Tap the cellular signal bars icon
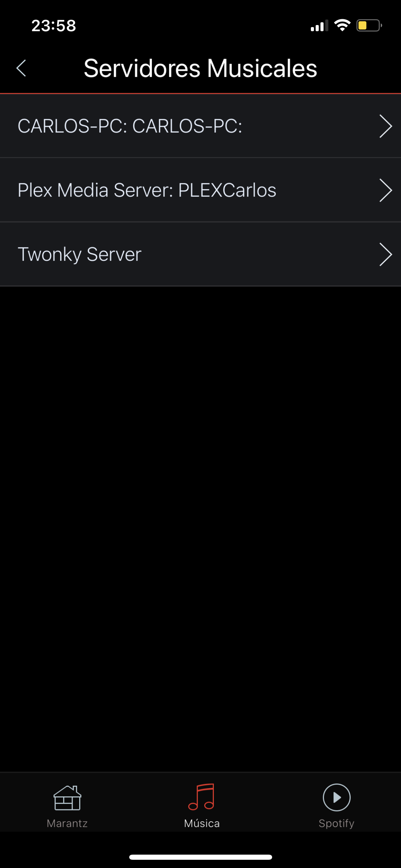 coord(319,26)
